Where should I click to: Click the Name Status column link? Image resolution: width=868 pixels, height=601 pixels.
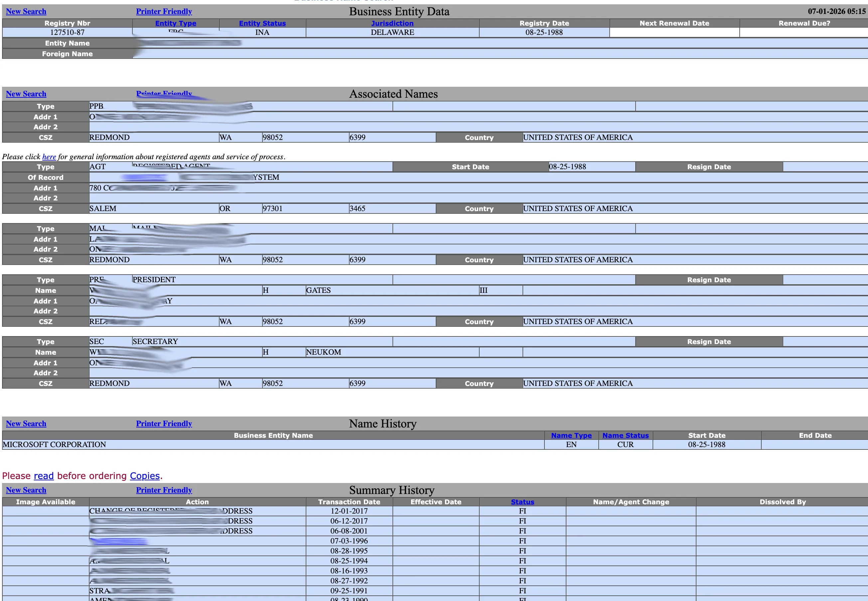point(625,435)
